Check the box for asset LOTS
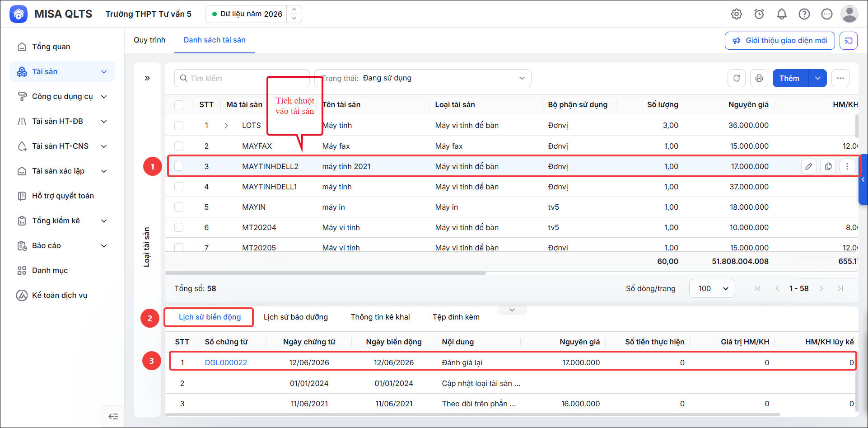This screenshot has height=428, width=868. (179, 126)
